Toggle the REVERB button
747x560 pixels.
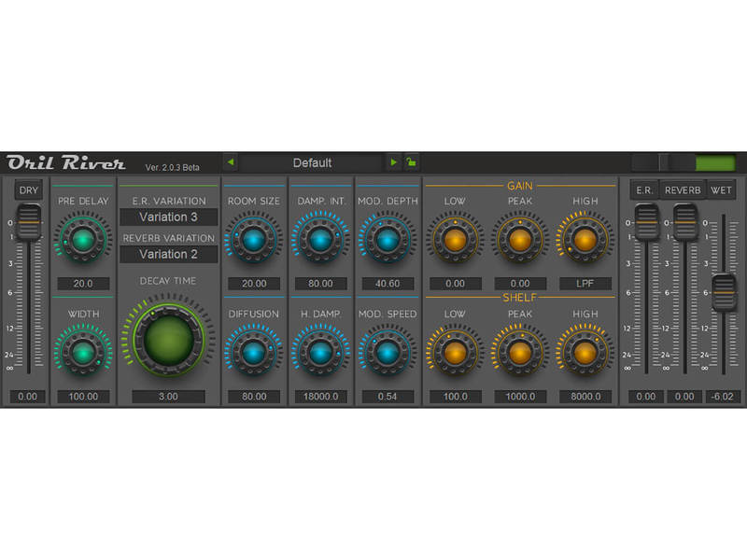(683, 190)
